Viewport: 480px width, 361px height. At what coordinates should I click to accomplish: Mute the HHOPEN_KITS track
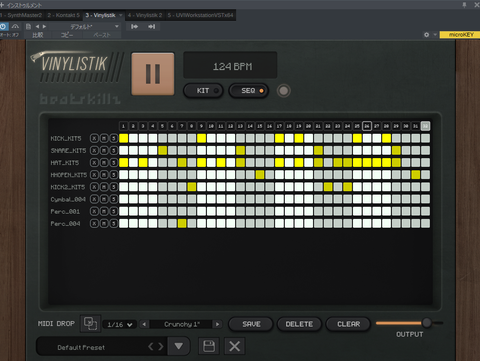[104, 175]
